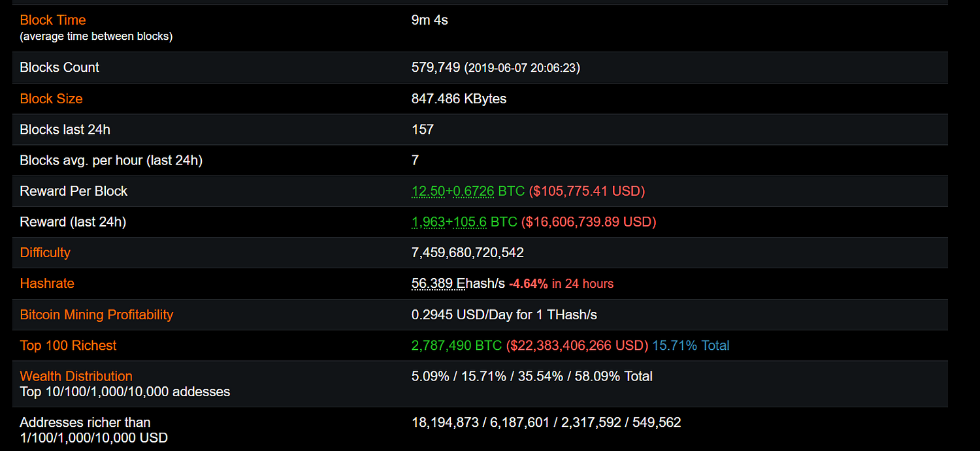
Task: Open Bitcoin Mining Profitability link
Action: 97,315
